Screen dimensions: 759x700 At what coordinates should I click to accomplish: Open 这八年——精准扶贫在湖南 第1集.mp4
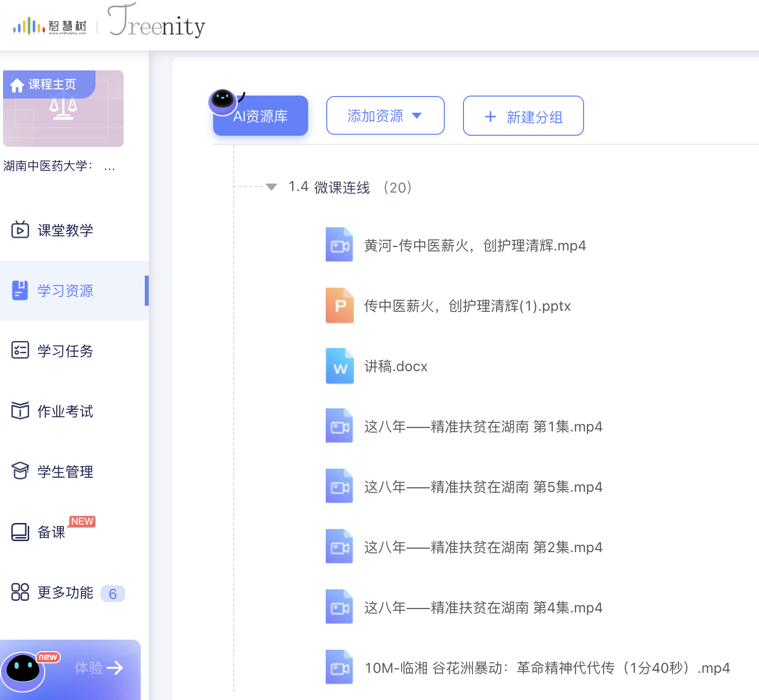(483, 427)
